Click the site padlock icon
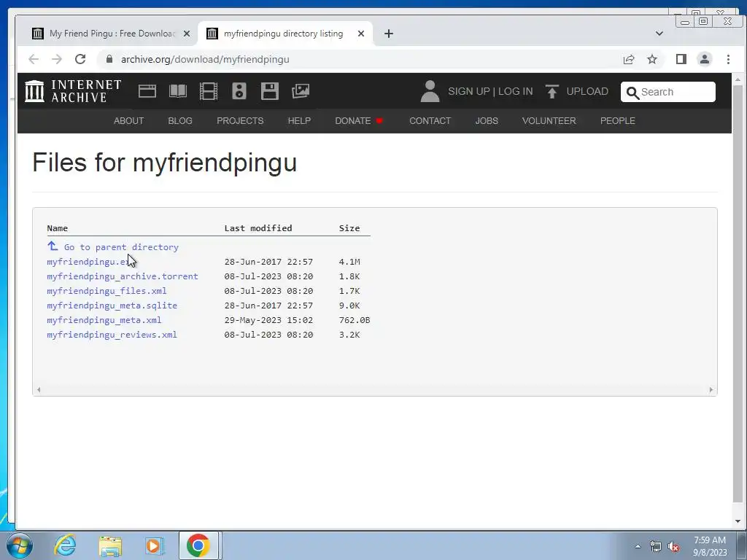Viewport: 747px width, 560px height. (x=109, y=59)
